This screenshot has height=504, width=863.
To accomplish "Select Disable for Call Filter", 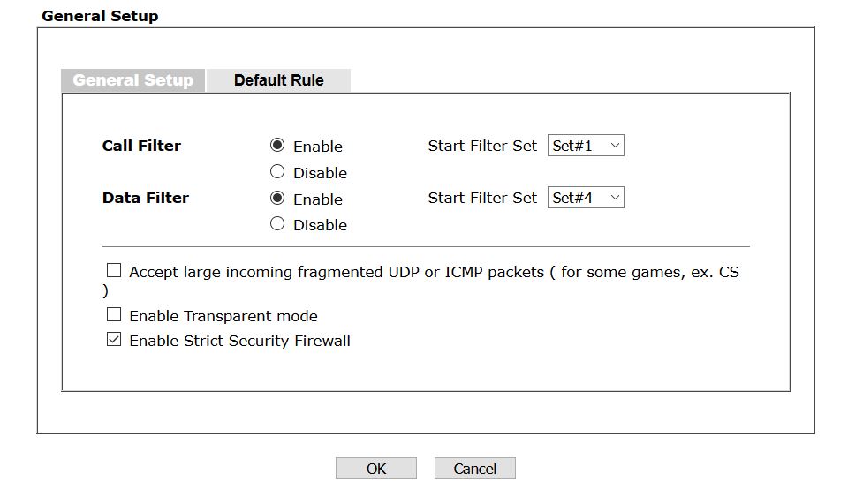I will 277,172.
